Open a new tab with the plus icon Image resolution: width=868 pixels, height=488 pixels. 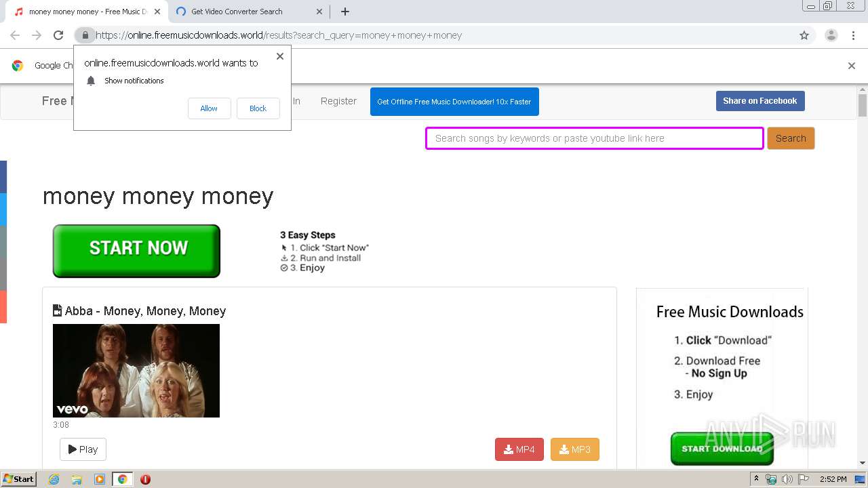[344, 12]
